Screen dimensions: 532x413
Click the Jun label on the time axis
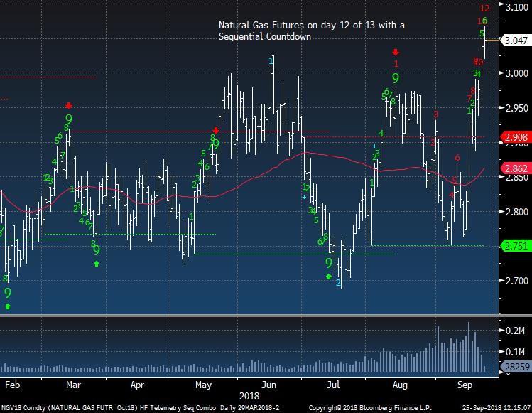(x=269, y=384)
